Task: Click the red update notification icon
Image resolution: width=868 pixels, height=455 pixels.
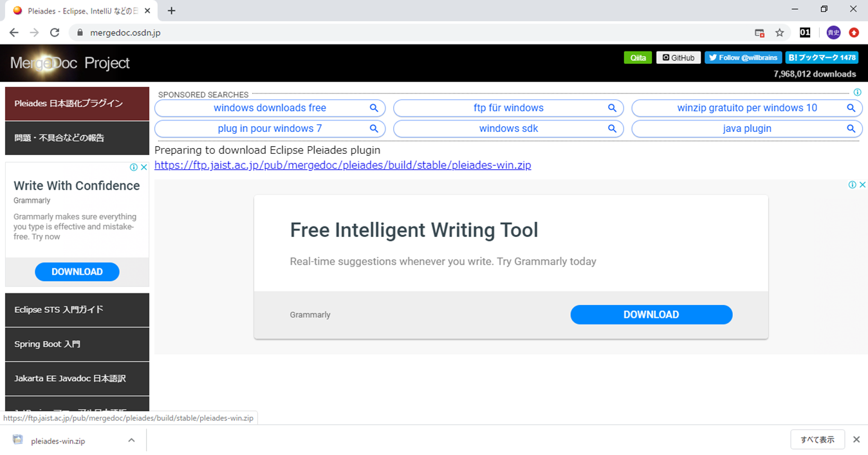Action: (854, 32)
